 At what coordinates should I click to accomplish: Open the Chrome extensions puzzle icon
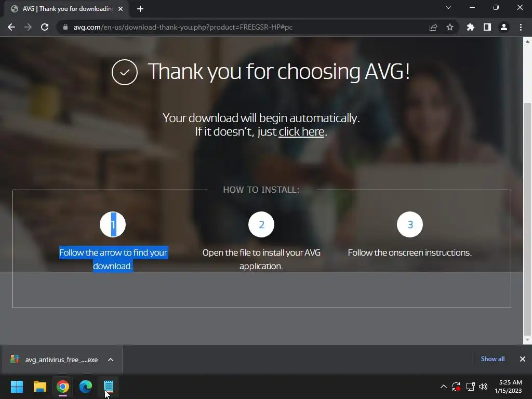click(x=471, y=27)
